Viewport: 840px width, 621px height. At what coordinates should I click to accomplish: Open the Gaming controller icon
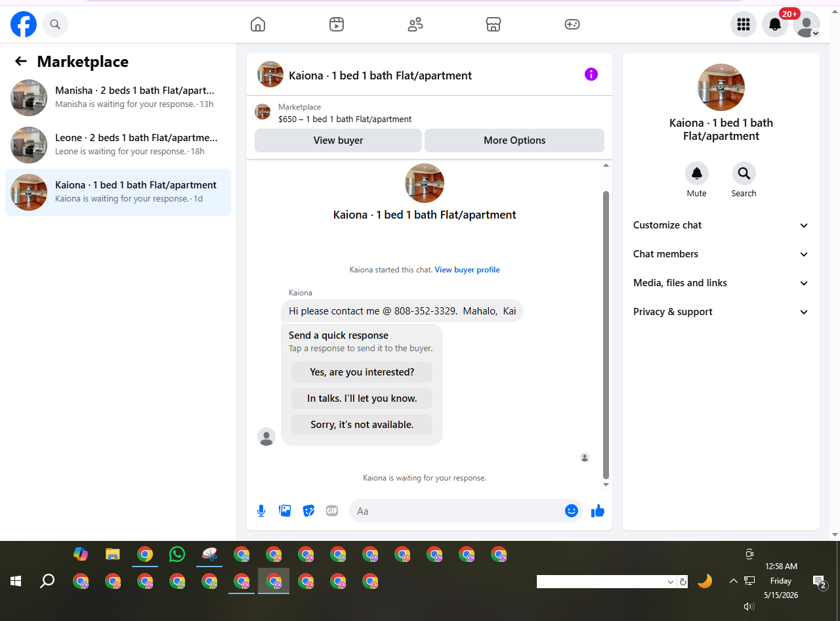(x=572, y=24)
